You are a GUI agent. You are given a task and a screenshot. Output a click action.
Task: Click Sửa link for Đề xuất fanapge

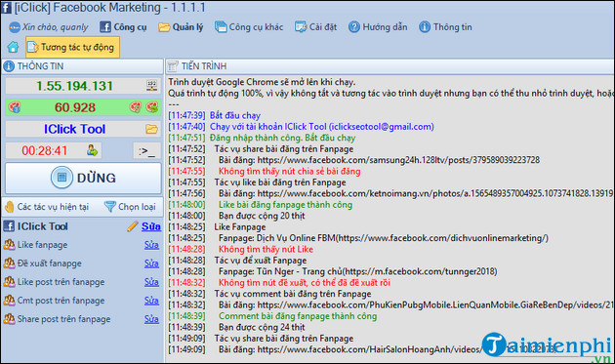click(x=151, y=263)
